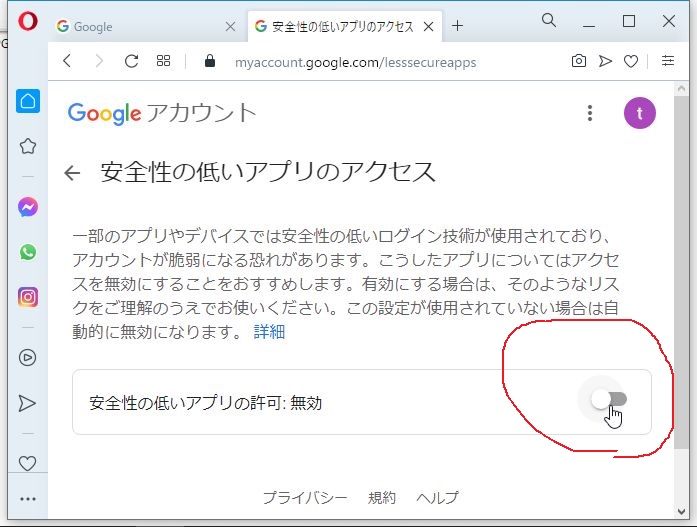Open the sidebar Player icon

(x=28, y=358)
